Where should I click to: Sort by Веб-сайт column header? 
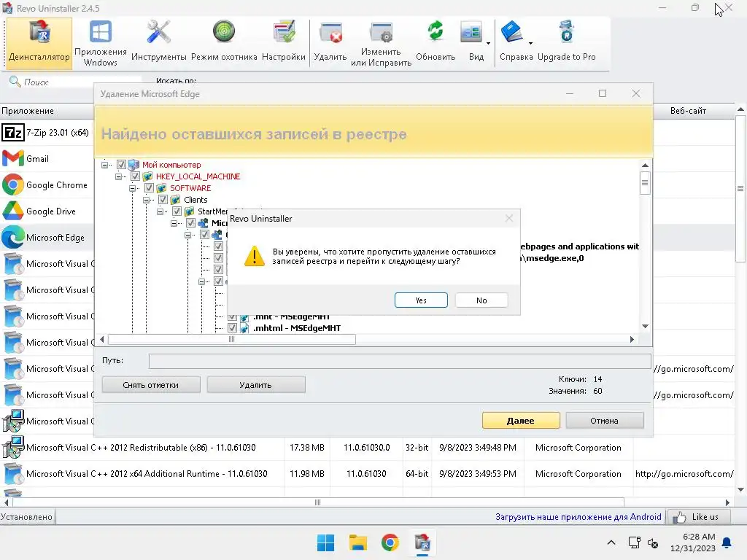(x=689, y=111)
